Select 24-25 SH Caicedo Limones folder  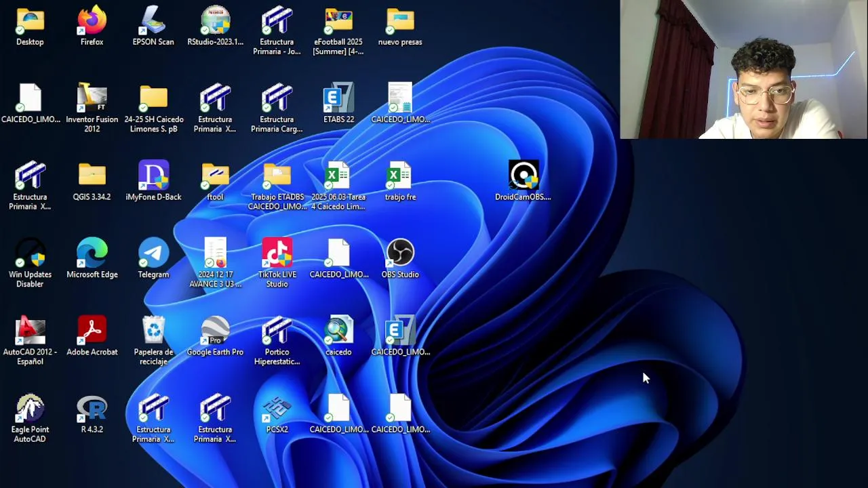tap(153, 99)
